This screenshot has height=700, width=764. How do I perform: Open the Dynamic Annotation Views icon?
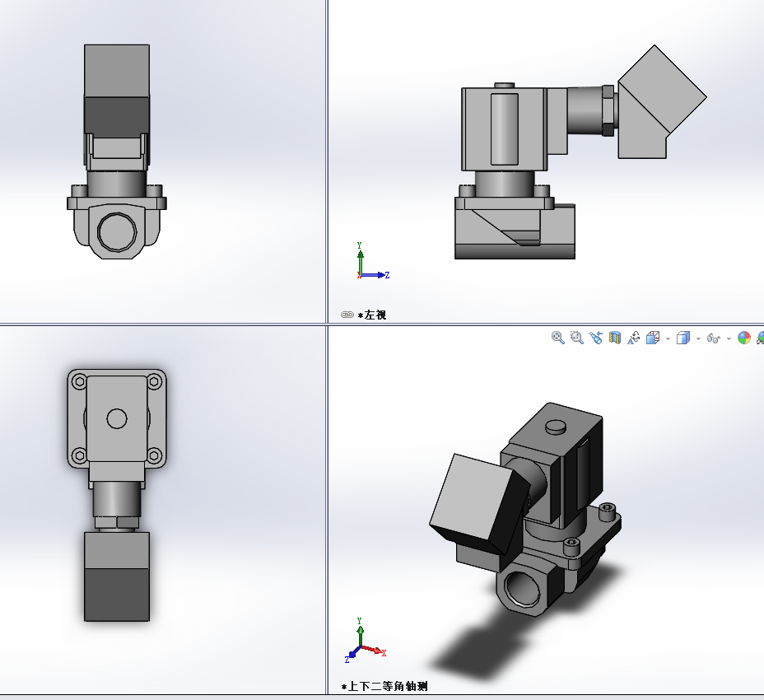[633, 338]
